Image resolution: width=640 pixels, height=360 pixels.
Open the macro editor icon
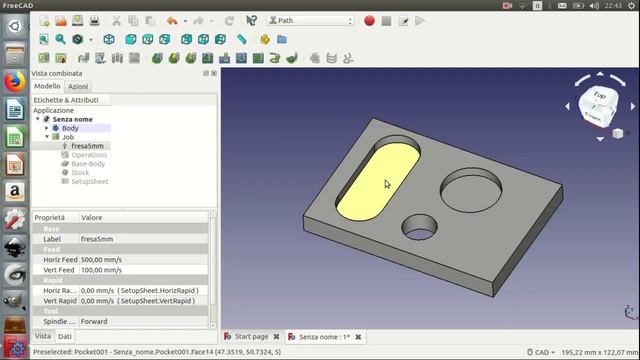coord(403,20)
